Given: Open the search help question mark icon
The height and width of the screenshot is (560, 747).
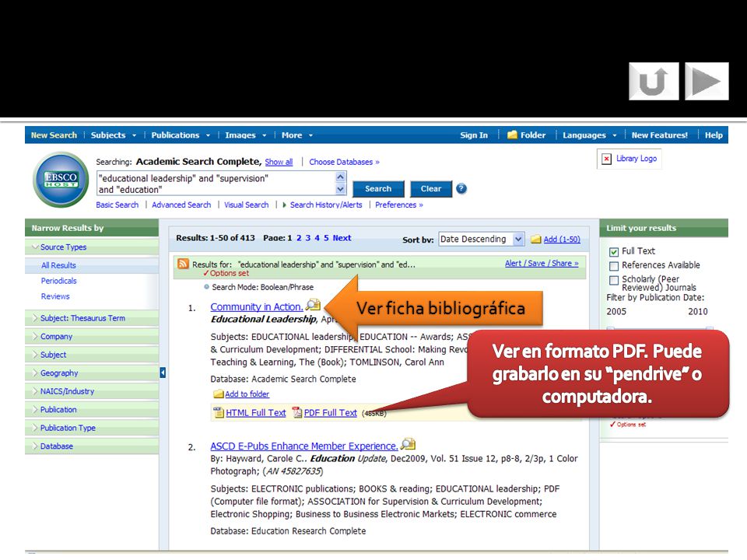Looking at the screenshot, I should coord(461,188).
